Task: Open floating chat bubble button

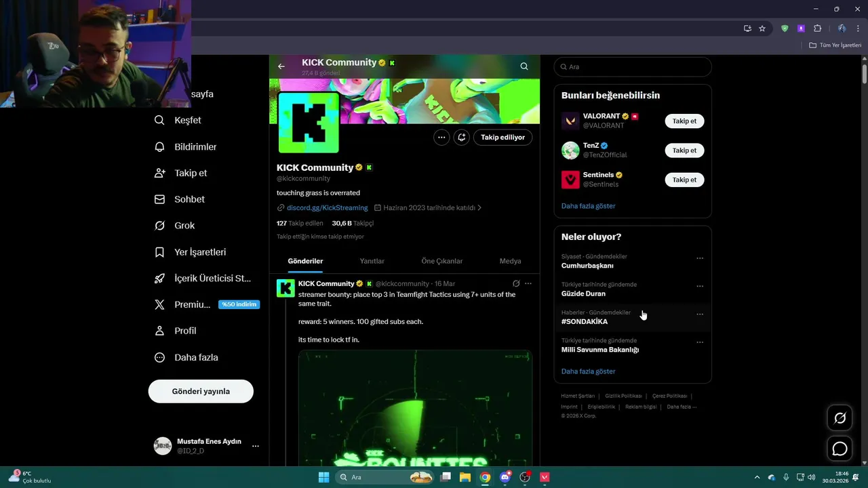Action: 840,449
